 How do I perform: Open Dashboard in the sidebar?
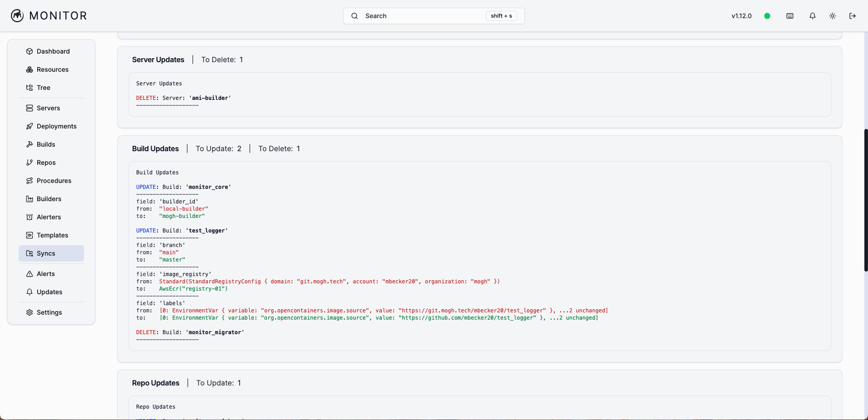coord(51,51)
